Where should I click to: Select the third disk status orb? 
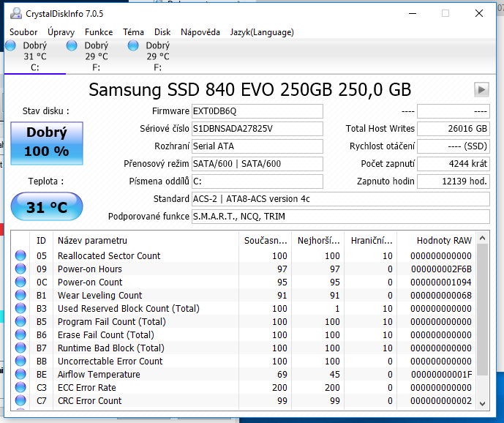click(133, 46)
